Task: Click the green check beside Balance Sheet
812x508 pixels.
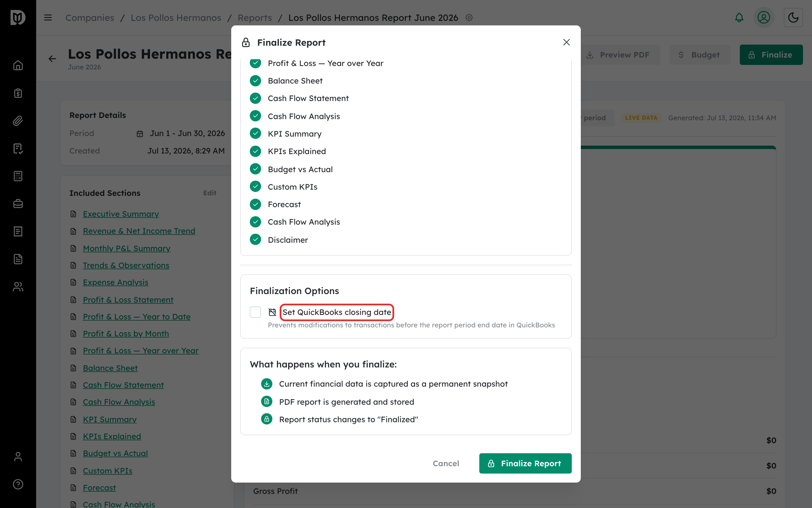Action: 255,81
